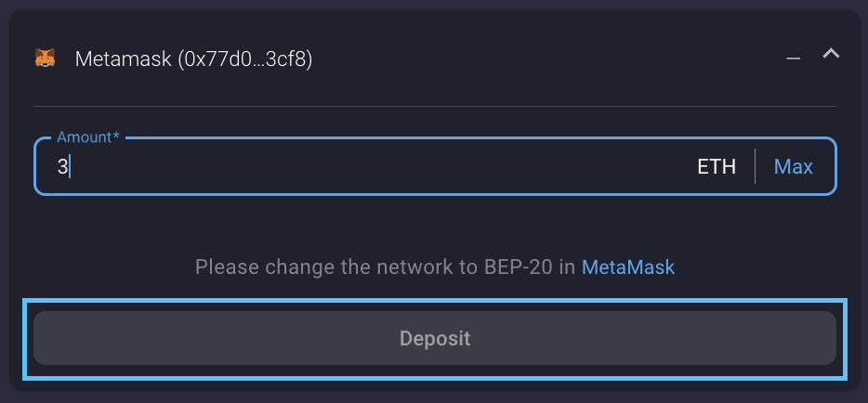Image resolution: width=868 pixels, height=403 pixels.
Task: Focus the Amount input field
Action: 372,167
